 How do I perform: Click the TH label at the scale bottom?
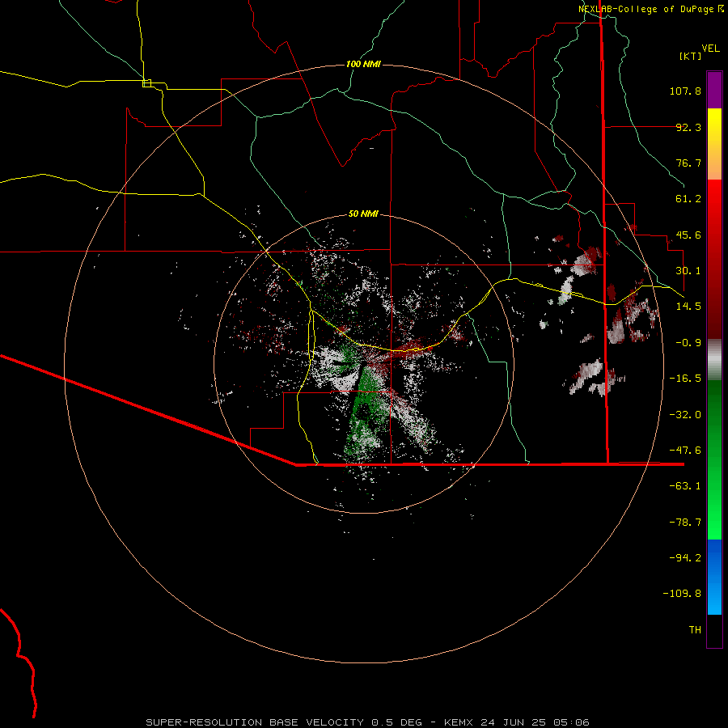pos(695,630)
